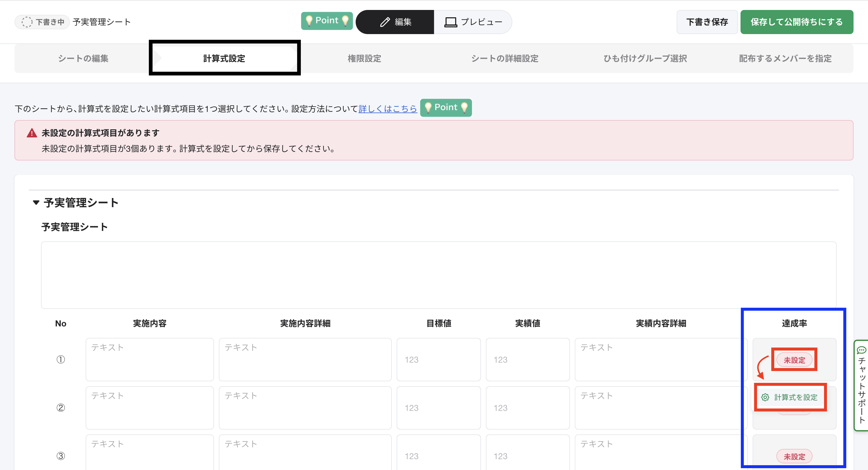Click row ① 実績値 number field
This screenshot has width=868, height=470.
[528, 359]
